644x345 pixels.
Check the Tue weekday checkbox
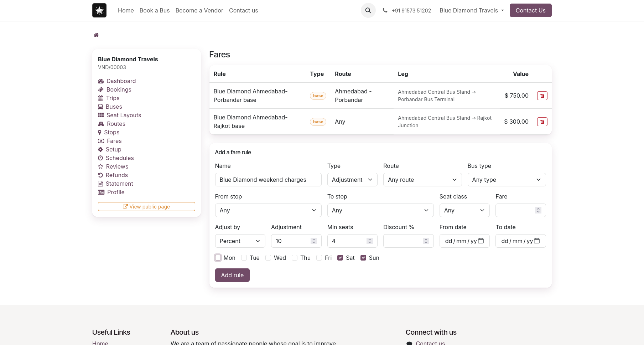pos(244,258)
